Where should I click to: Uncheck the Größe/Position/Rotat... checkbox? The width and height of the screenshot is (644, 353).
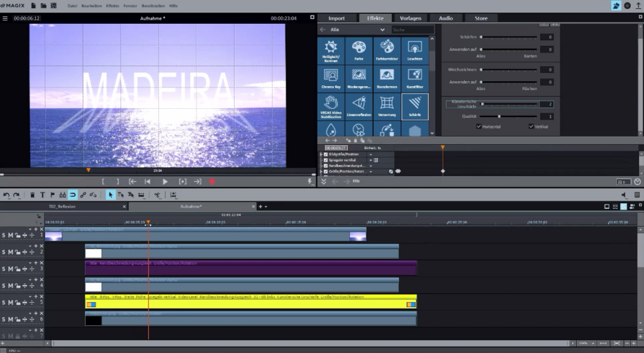(x=326, y=172)
